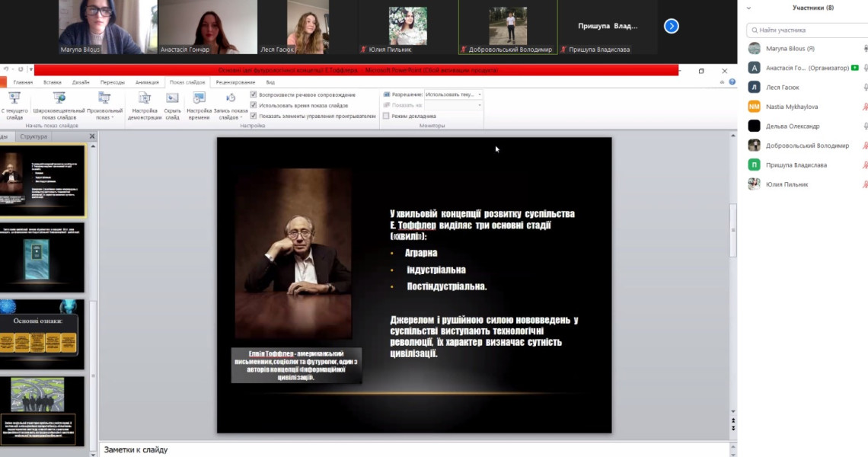Click 'Заметки к слайду' notes area

414,450
